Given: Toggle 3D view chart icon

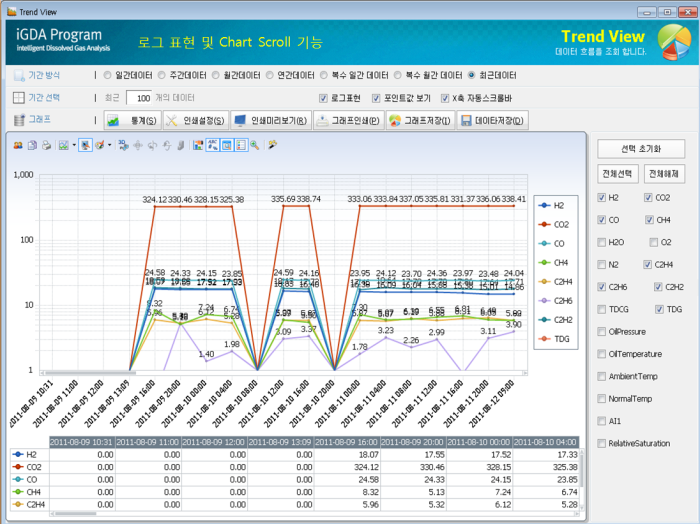Looking at the screenshot, I should 123,145.
